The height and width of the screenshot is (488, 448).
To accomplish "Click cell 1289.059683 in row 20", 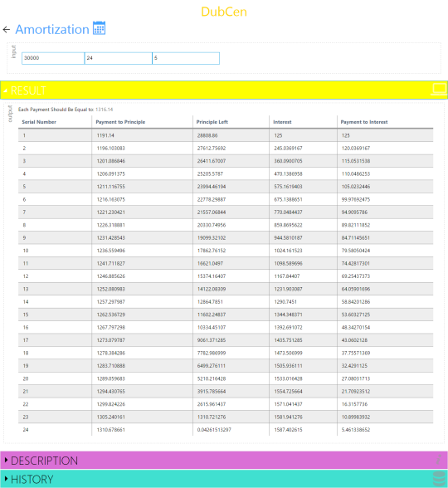I will (x=111, y=378).
